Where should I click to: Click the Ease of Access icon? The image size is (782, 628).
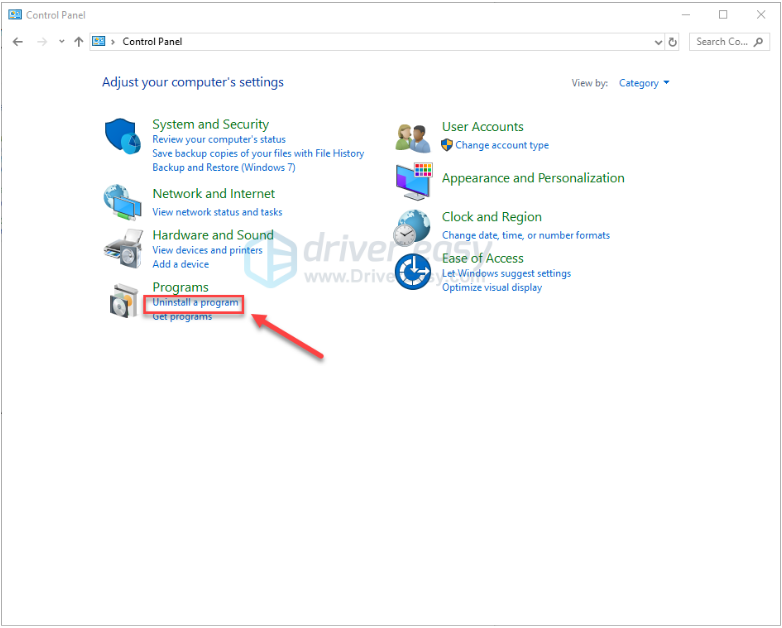coord(412,272)
